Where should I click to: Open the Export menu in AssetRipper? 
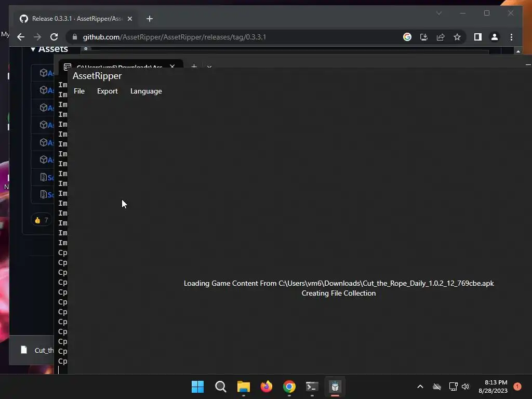pos(107,91)
